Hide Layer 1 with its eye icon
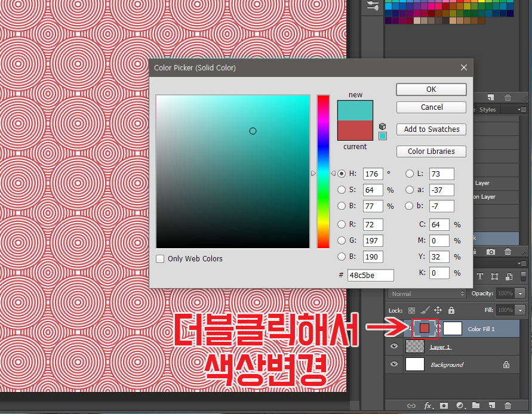The width and height of the screenshot is (532, 414). click(394, 346)
